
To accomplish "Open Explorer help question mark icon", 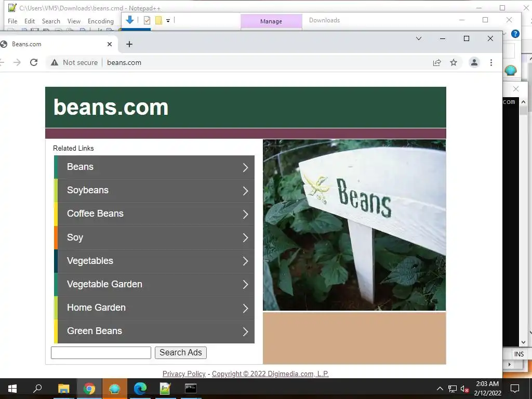I will tap(515, 34).
